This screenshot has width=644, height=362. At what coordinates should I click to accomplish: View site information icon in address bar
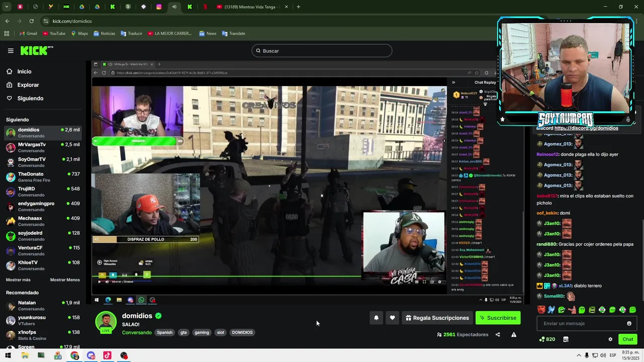tap(46, 21)
